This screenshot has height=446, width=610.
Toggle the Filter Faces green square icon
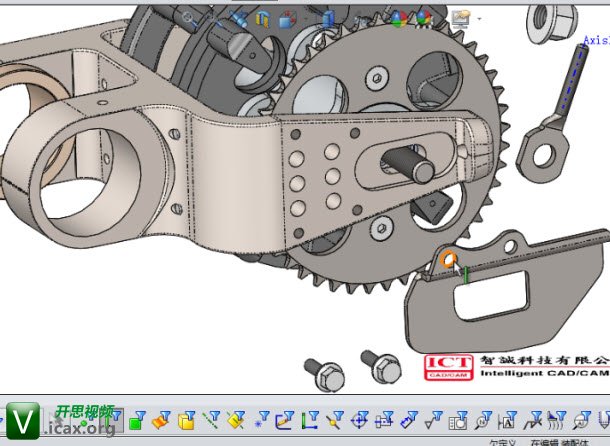pos(137,421)
